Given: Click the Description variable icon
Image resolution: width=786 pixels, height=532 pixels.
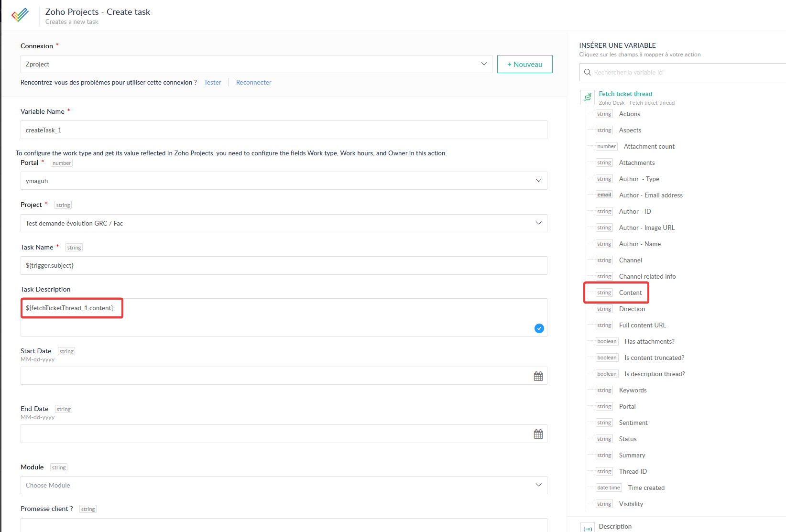Looking at the screenshot, I should pos(588,528).
